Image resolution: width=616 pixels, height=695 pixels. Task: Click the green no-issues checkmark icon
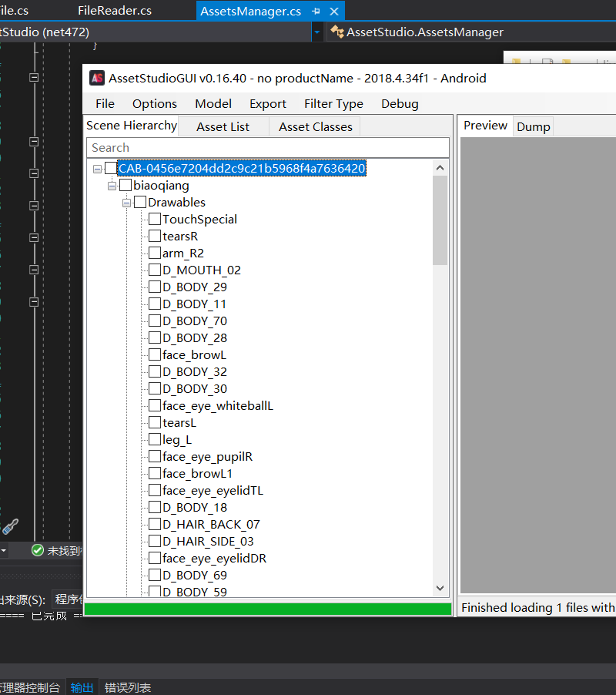pyautogui.click(x=38, y=550)
